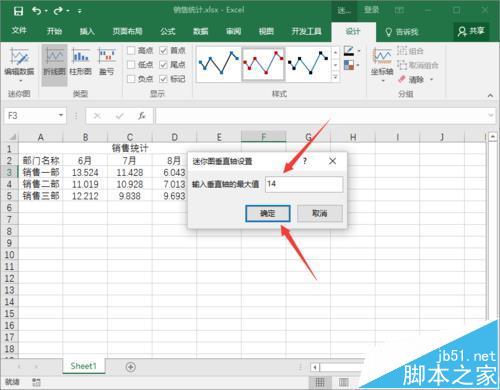Click the Redo arrow icon
Screen dimensions: 500x390
pos(58,11)
